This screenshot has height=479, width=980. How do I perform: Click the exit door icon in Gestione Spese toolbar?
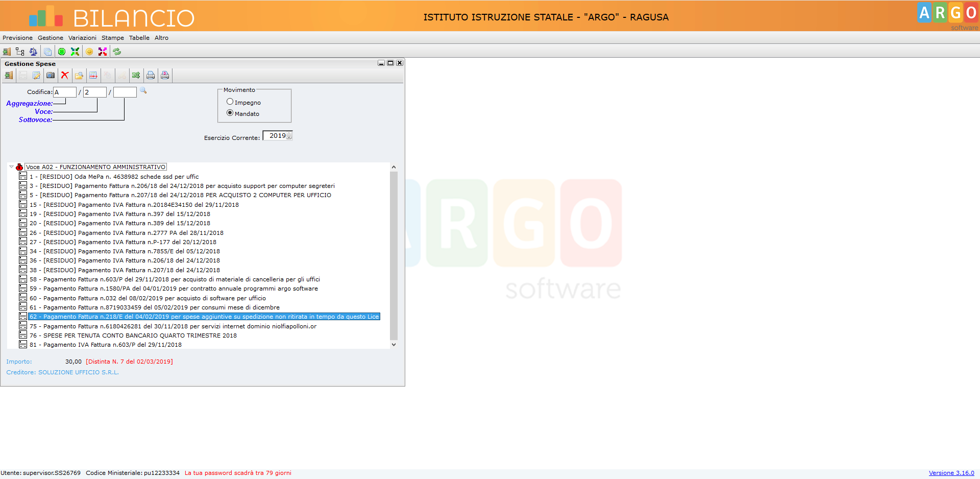point(9,76)
